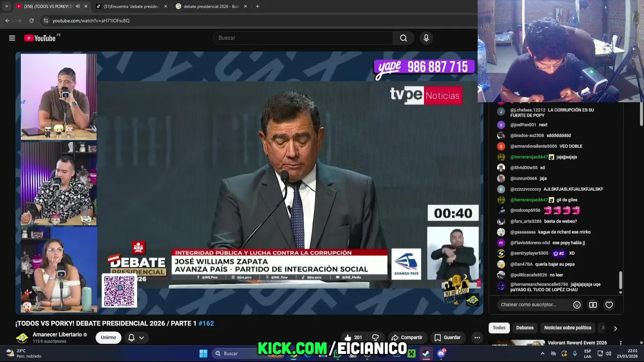Toggle channel notification bell

131,337
